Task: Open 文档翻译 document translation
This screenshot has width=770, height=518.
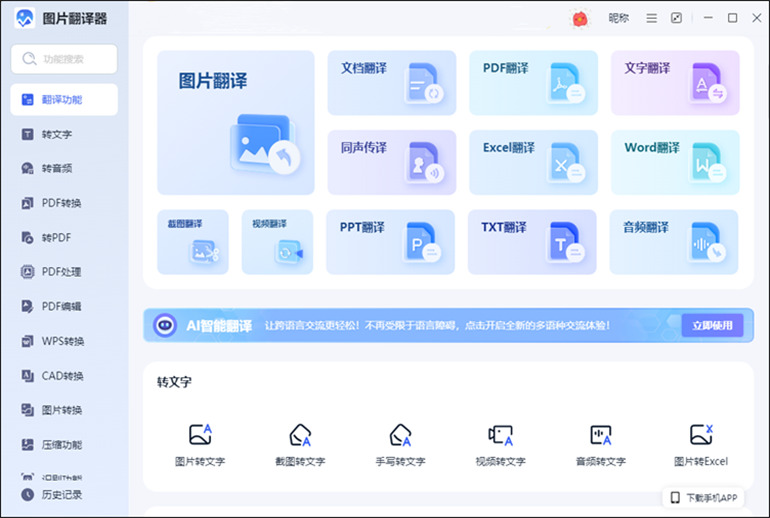Action: pos(392,82)
